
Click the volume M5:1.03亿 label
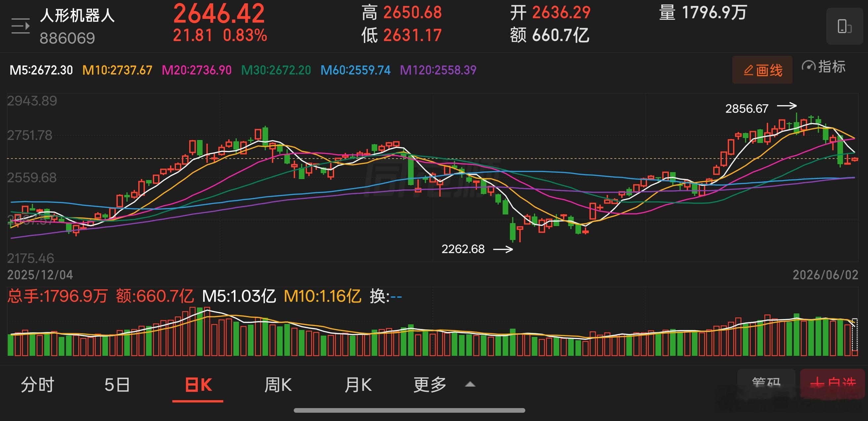(239, 296)
